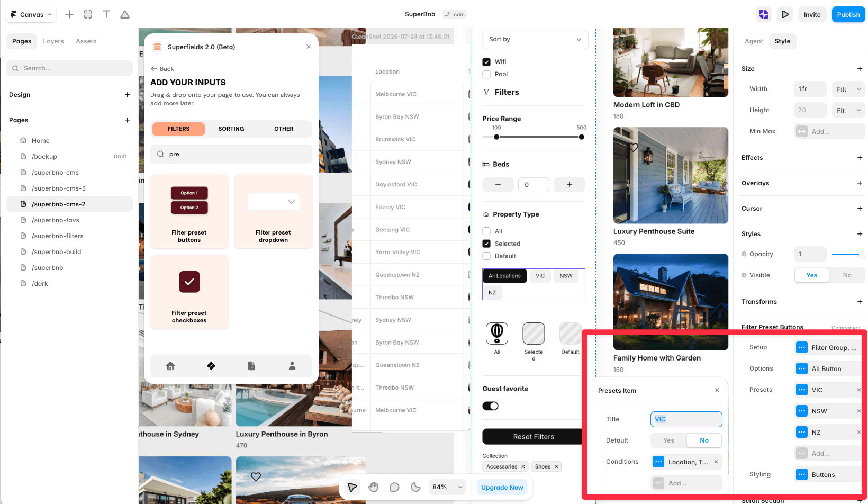This screenshot has height=504, width=868.
Task: Select the SORTING tab in Superfields
Action: [x=231, y=129]
